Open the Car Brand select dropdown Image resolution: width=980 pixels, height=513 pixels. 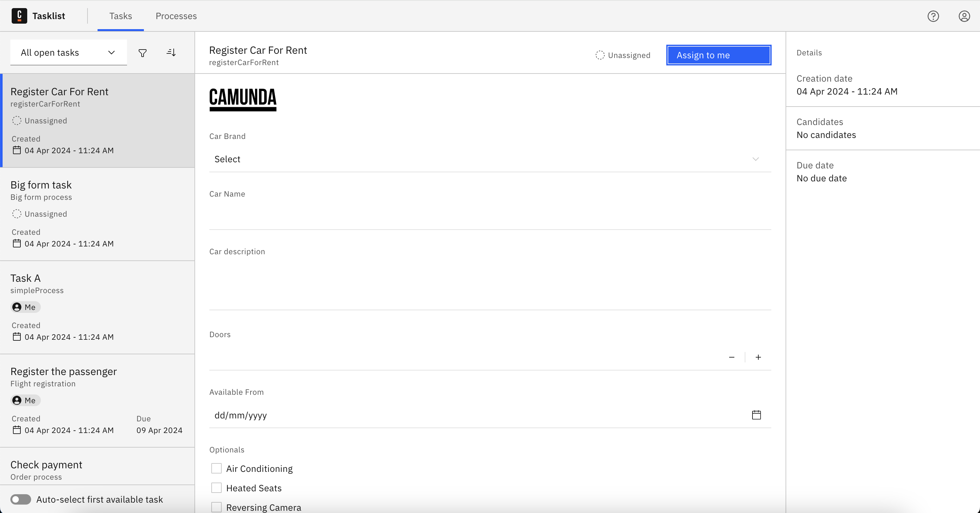pos(490,159)
